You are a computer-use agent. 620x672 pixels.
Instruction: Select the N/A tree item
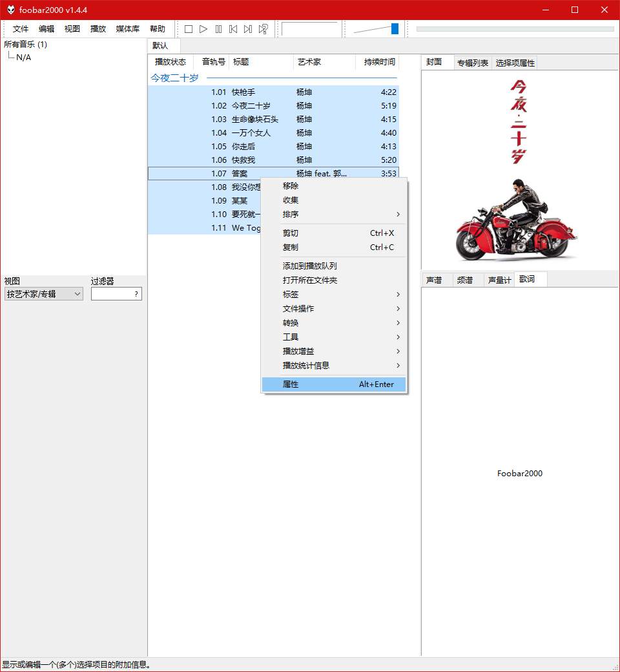23,58
